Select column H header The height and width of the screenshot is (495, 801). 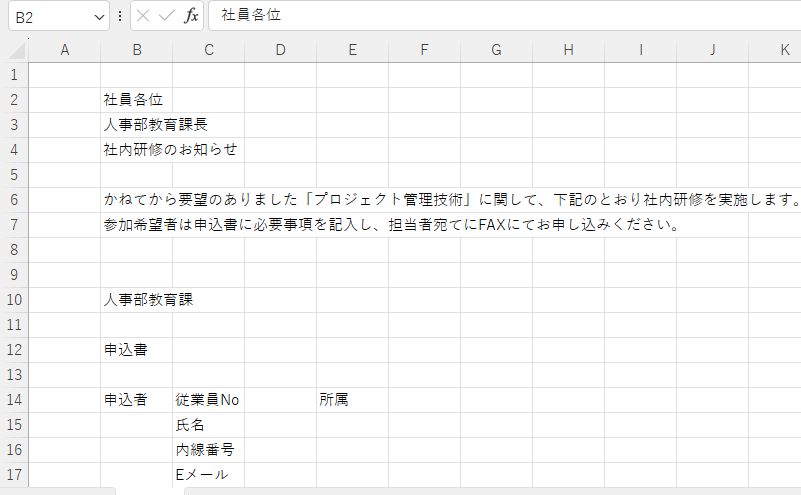(569, 50)
